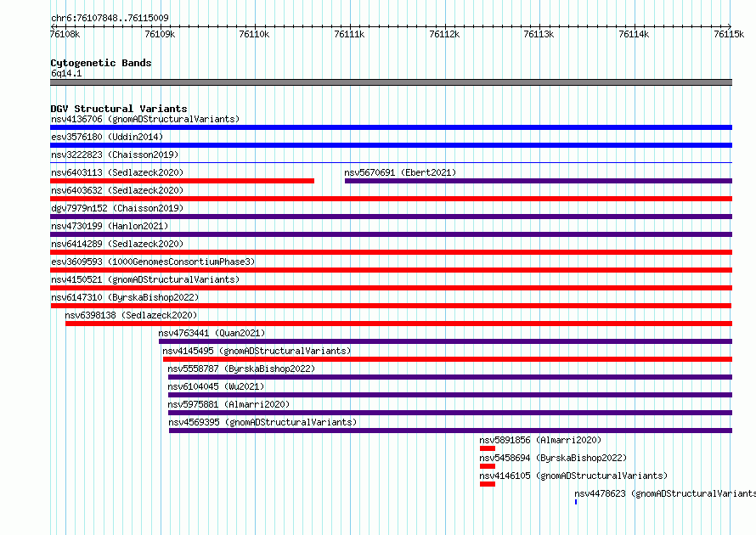The height and width of the screenshot is (535, 756).
Task: Open nsv6414289 (Sedlazeck2020) label
Action: [117, 244]
